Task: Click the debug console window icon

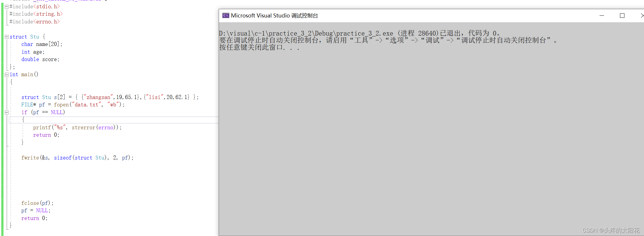Action: 226,15
